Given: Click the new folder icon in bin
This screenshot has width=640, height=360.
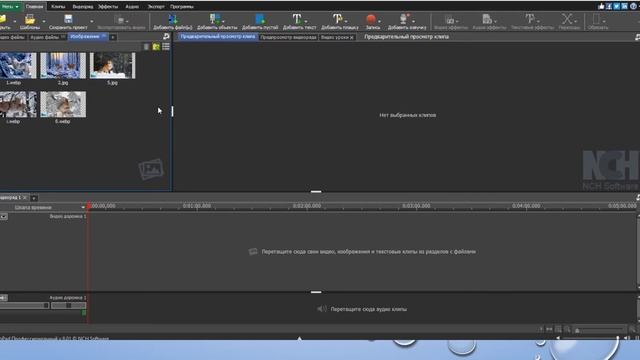Looking at the screenshot, I should point(156,47).
